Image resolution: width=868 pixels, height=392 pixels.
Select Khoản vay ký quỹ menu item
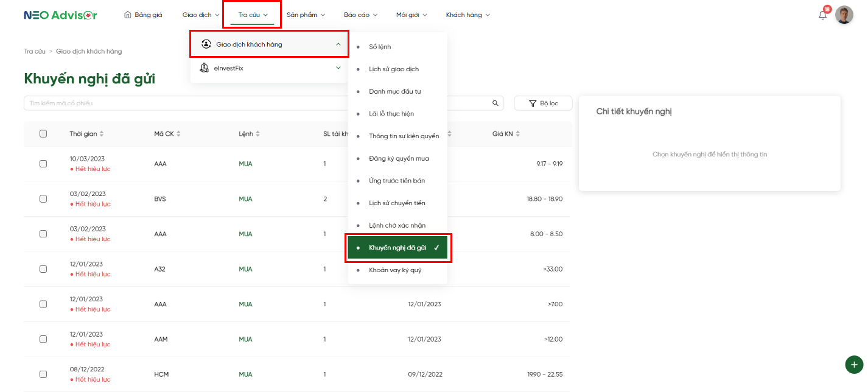[x=395, y=270]
